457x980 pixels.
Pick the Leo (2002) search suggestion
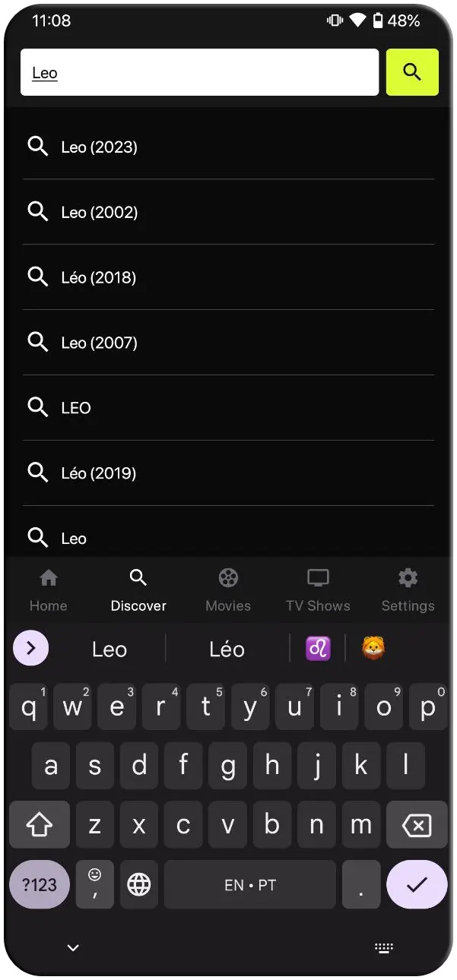[x=99, y=212]
